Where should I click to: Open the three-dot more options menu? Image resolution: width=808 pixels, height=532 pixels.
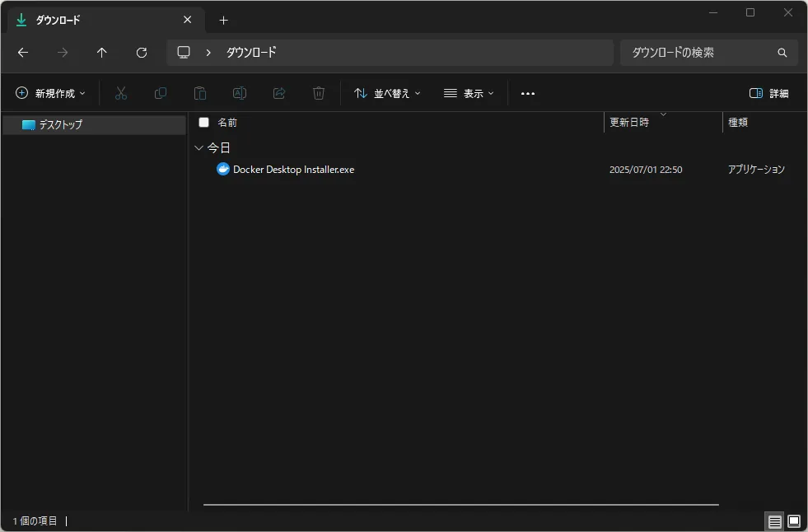tap(528, 93)
